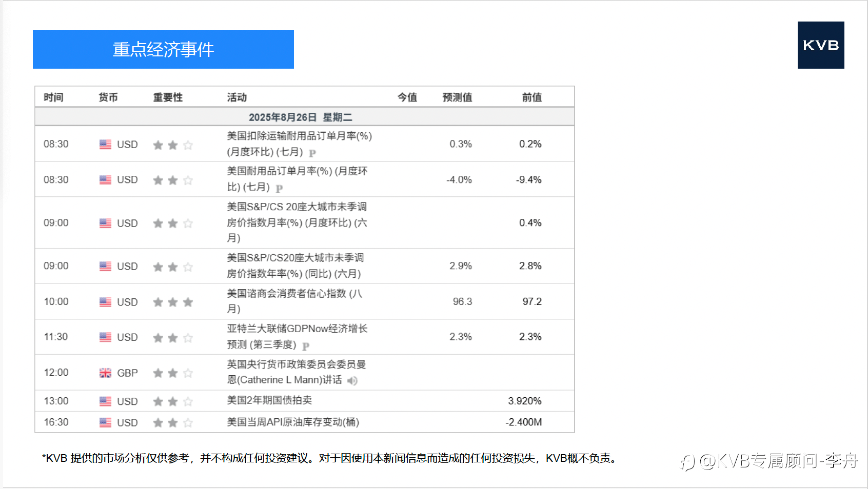Click the US flag in the 13:00 row
This screenshot has width=868, height=489.
pos(105,401)
